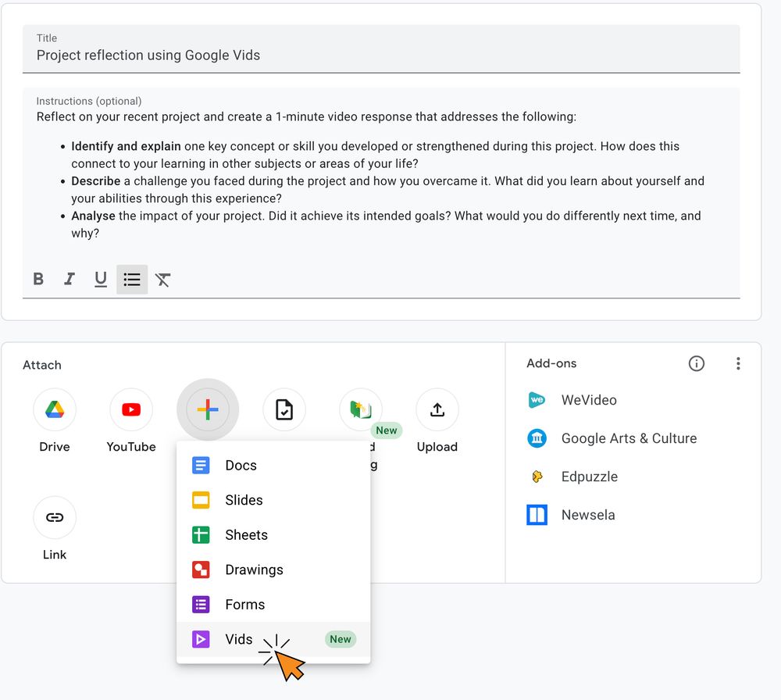
Task: Open the new Read Along attach icon
Action: coord(361,409)
